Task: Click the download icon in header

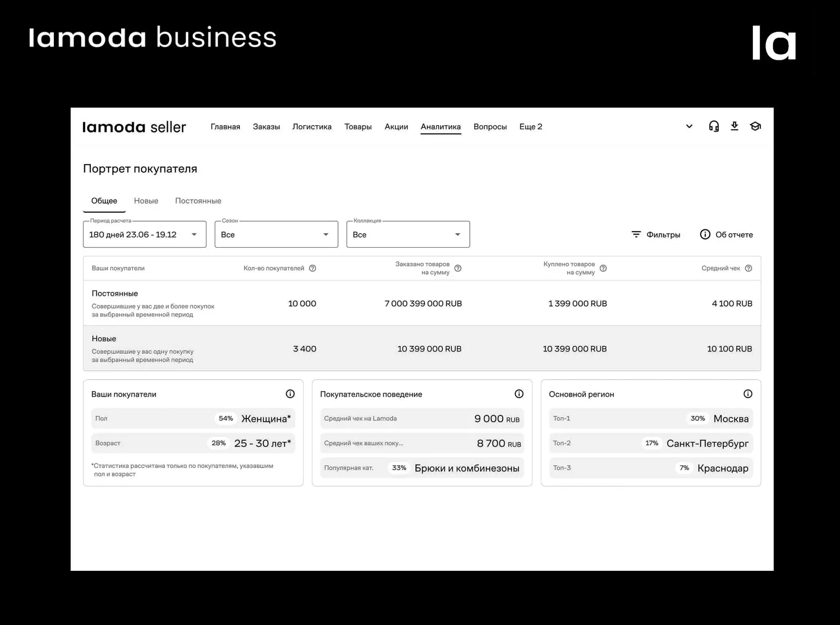Action: click(735, 126)
